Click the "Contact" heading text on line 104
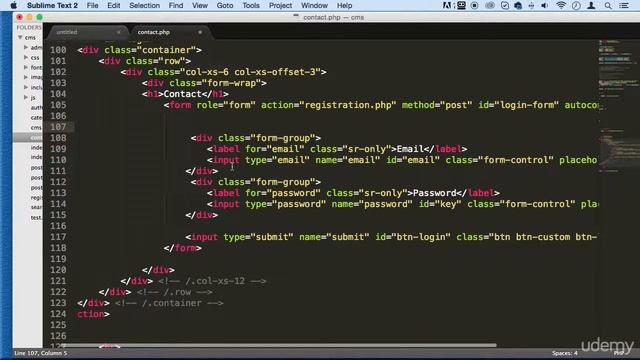 [182, 94]
